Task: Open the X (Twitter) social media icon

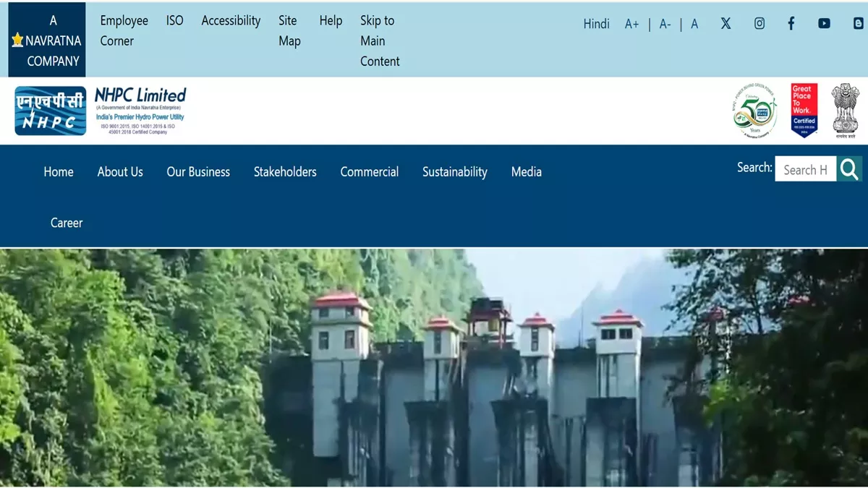Action: pos(726,23)
